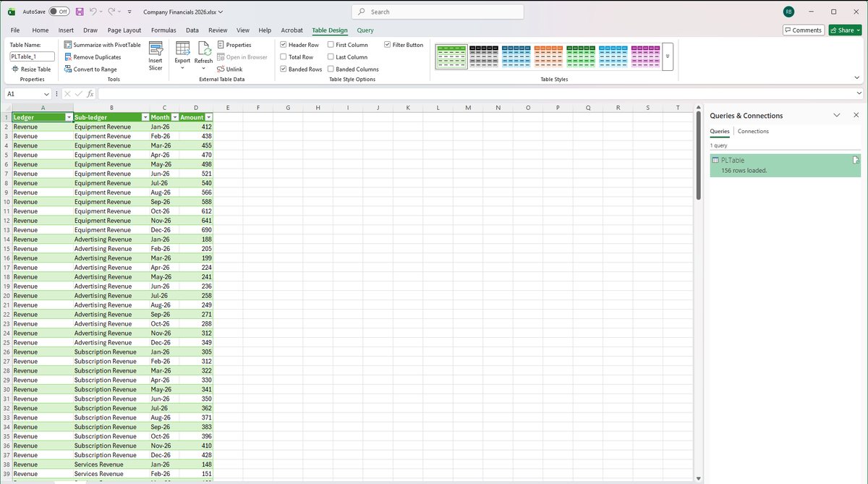This screenshot has height=484, width=868.
Task: Click the Insert Function fx icon
Action: pos(90,94)
